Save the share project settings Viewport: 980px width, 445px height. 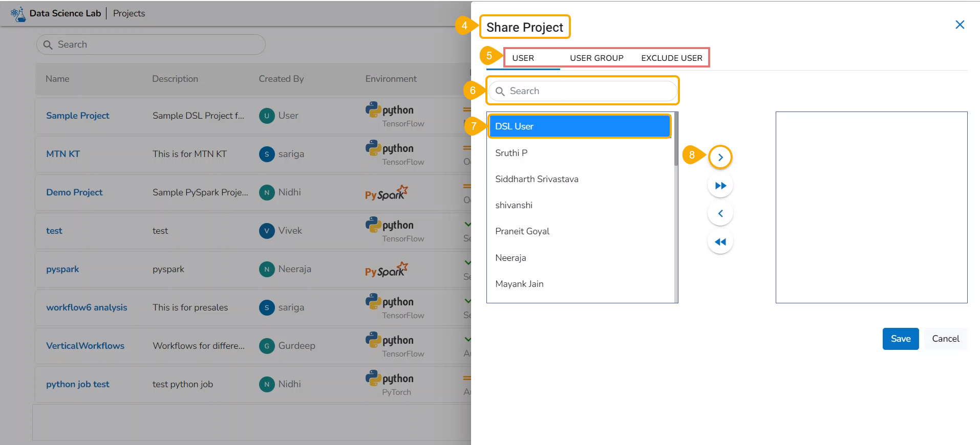(900, 339)
